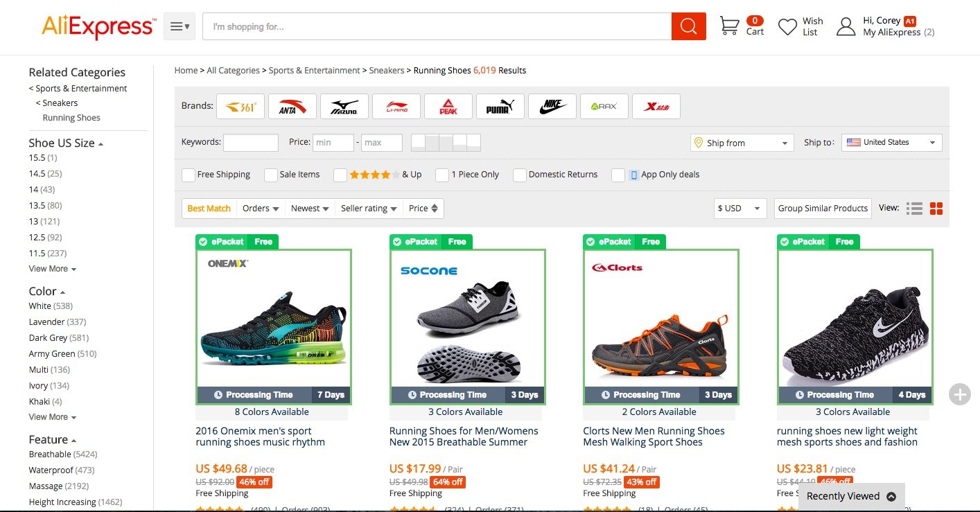Image resolution: width=980 pixels, height=512 pixels.
Task: Open the USD currency dropdown
Action: [x=740, y=209]
